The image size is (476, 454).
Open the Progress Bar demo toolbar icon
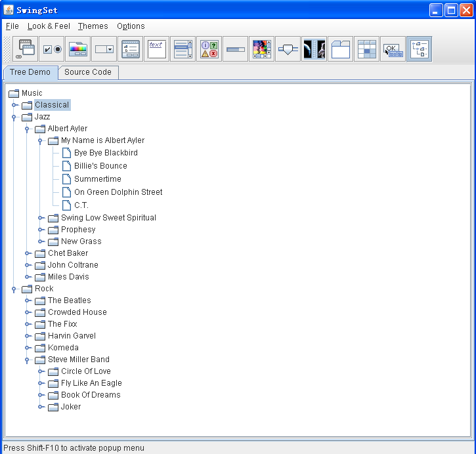pyautogui.click(x=236, y=49)
